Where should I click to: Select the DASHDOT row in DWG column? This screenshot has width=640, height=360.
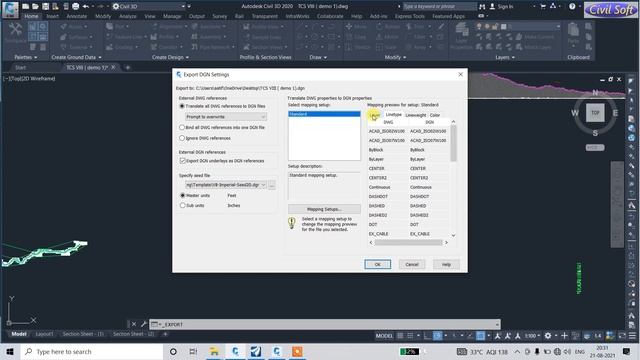click(x=378, y=197)
